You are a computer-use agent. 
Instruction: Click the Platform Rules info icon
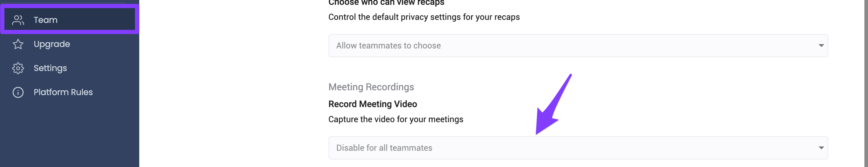click(x=18, y=92)
